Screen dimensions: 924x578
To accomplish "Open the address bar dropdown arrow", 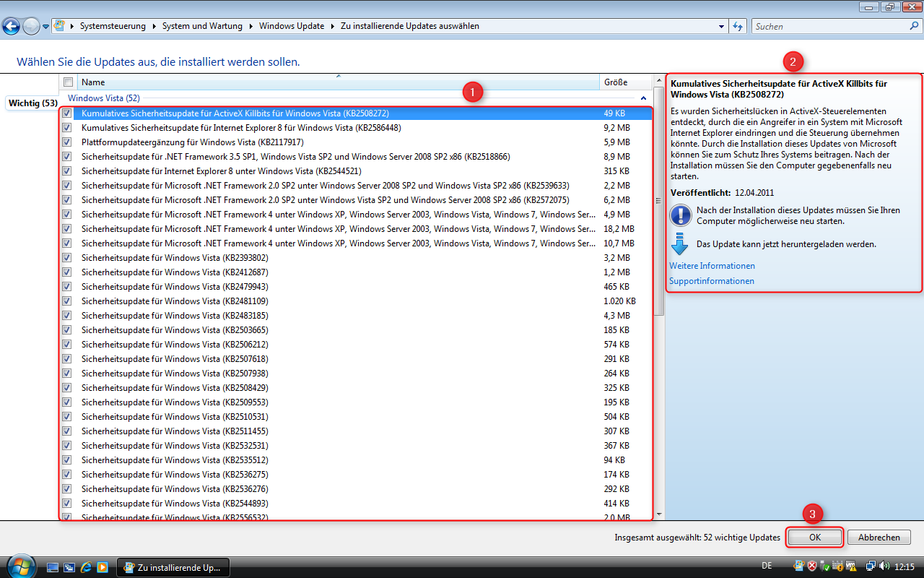I will tap(720, 26).
